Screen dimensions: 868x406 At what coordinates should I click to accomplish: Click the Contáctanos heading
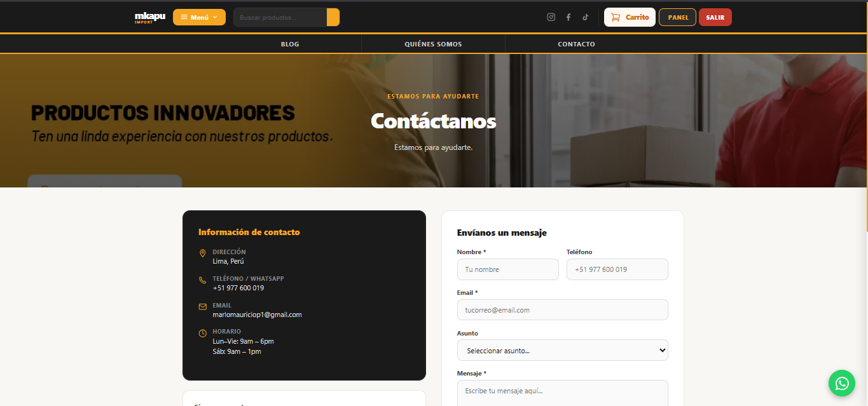pyautogui.click(x=433, y=121)
